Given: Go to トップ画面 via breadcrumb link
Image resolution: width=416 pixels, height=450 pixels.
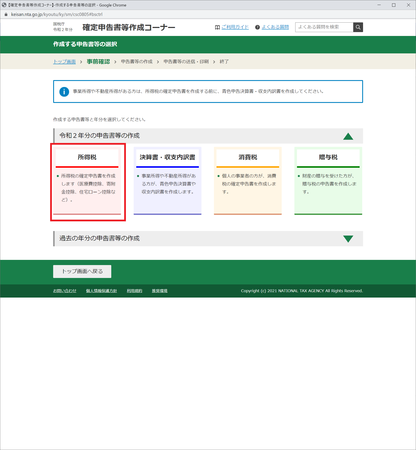Looking at the screenshot, I should 64,62.
